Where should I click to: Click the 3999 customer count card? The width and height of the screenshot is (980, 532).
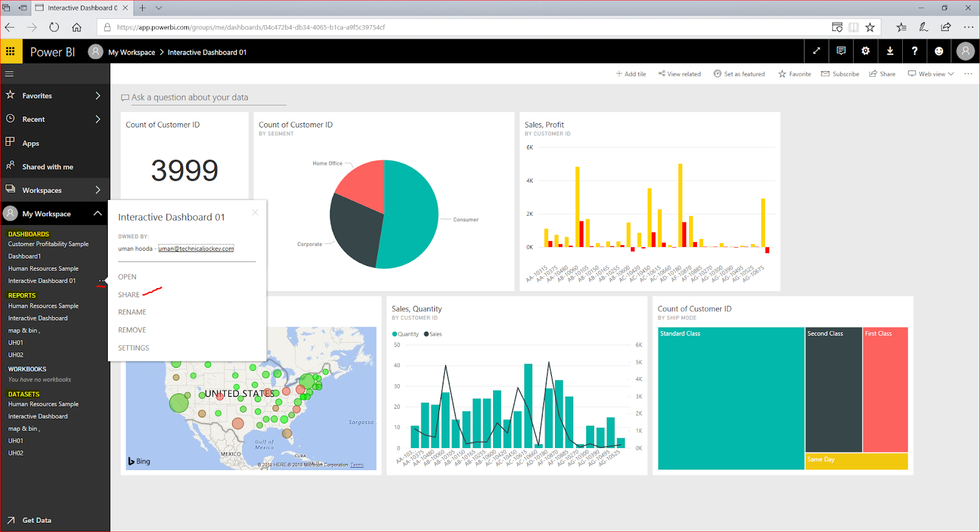point(184,170)
